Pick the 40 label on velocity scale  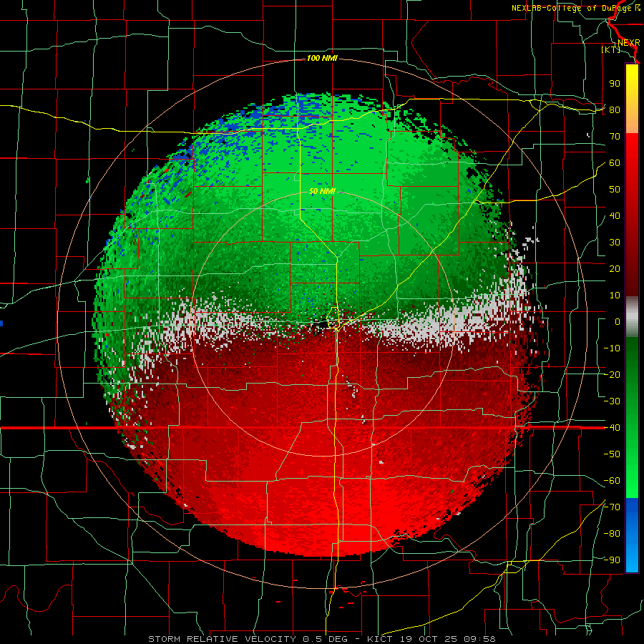coord(615,215)
